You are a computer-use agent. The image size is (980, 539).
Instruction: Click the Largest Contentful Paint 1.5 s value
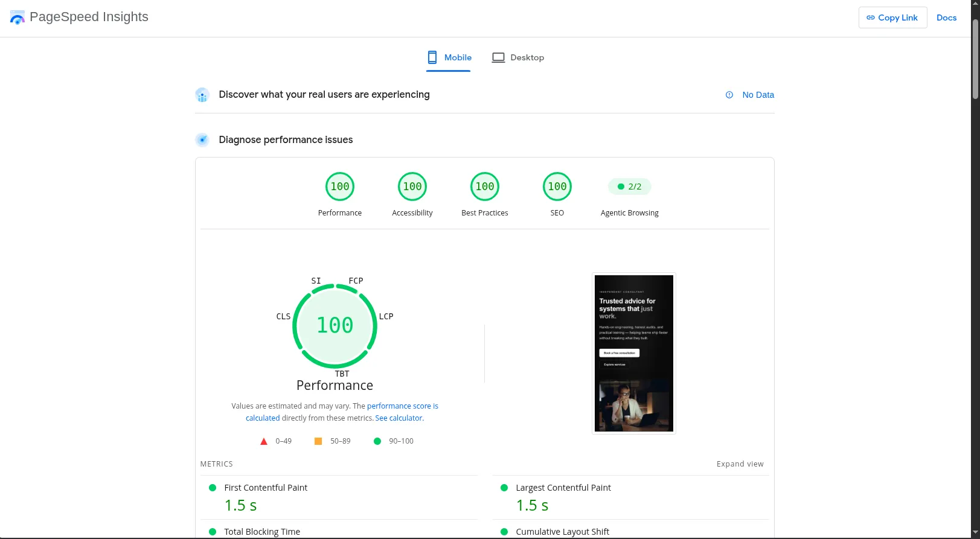[x=532, y=505]
